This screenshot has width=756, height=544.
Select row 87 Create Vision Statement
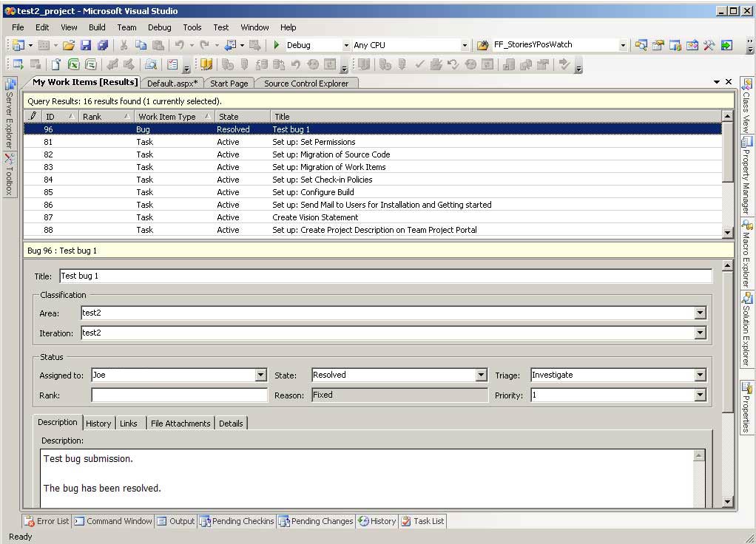point(372,217)
